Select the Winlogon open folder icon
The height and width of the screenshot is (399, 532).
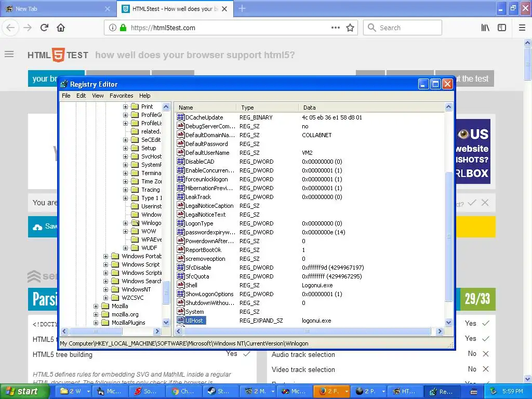point(135,222)
